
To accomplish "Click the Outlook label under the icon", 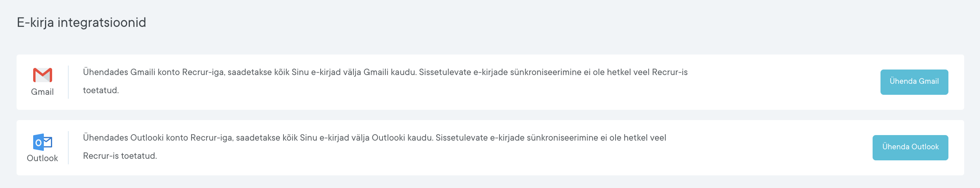I will [42, 158].
